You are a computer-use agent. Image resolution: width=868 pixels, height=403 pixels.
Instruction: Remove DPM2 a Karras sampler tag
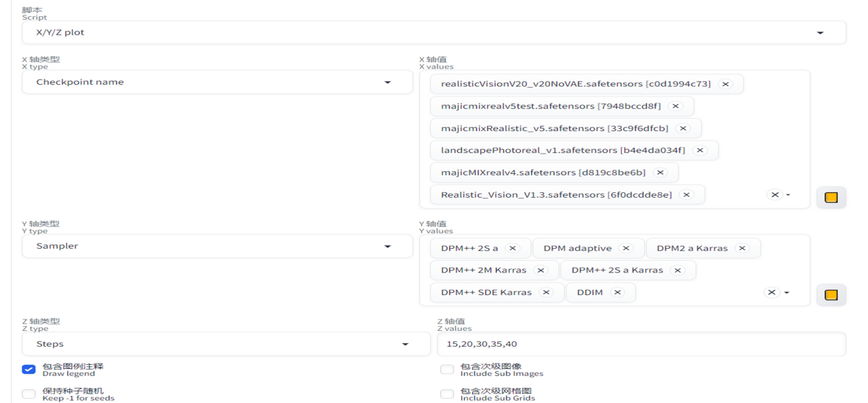click(x=742, y=249)
